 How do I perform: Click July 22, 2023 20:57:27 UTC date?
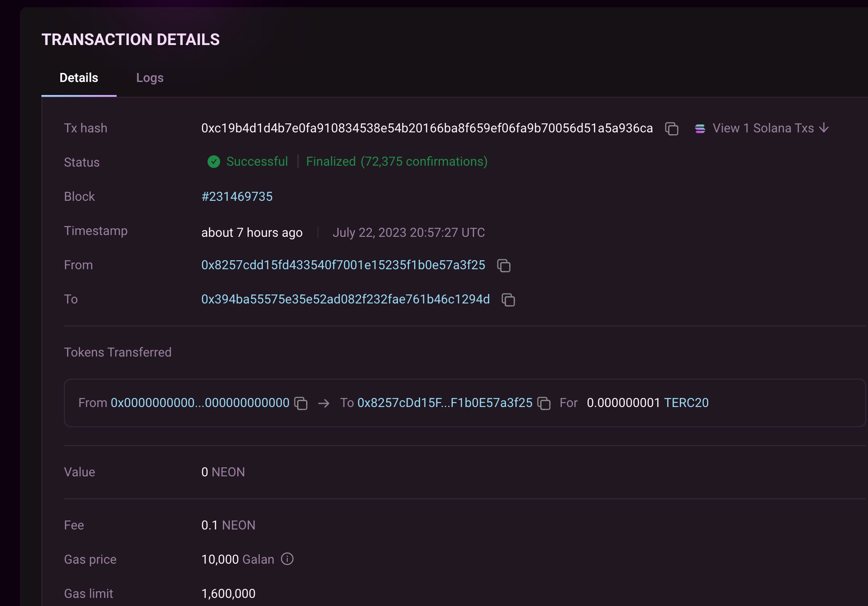[x=408, y=233]
